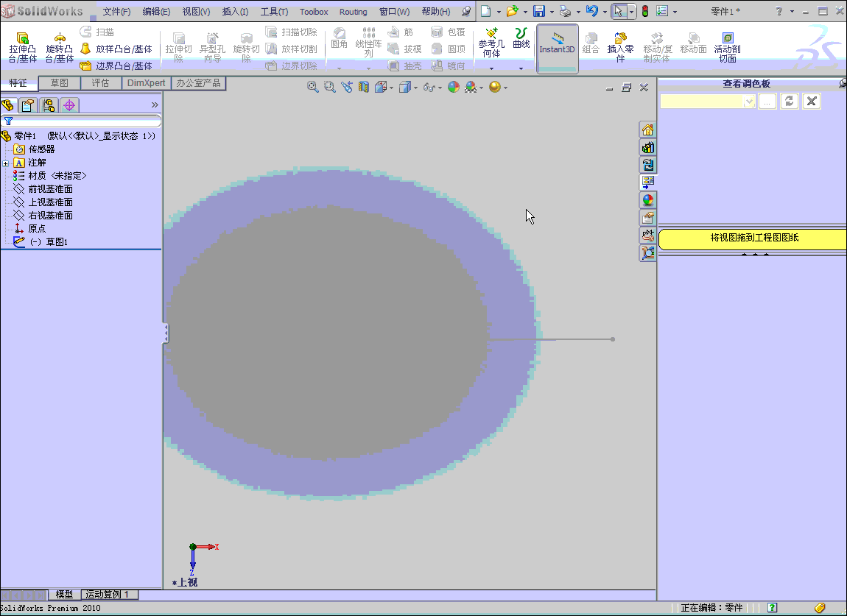Open the Window (窗口) menu
The height and width of the screenshot is (616, 847).
coord(394,11)
